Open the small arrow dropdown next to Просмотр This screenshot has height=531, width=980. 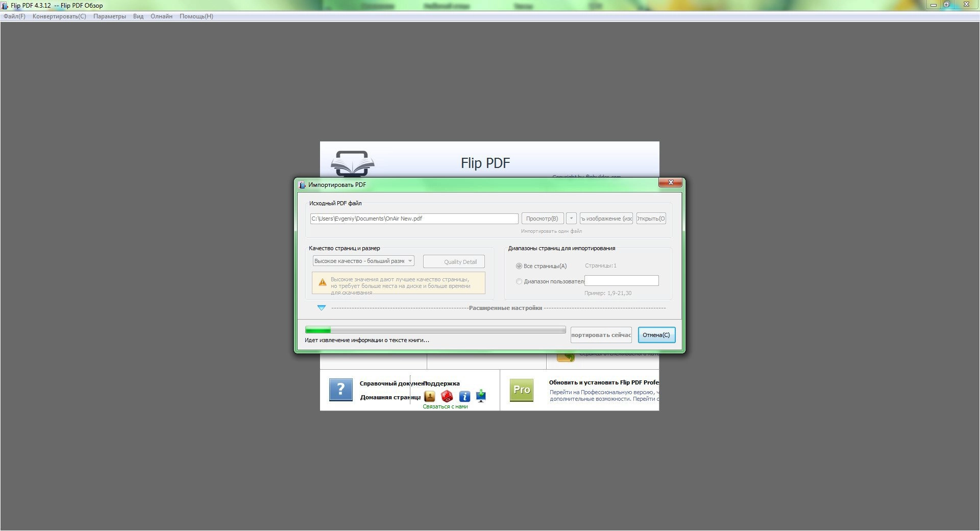tap(572, 219)
